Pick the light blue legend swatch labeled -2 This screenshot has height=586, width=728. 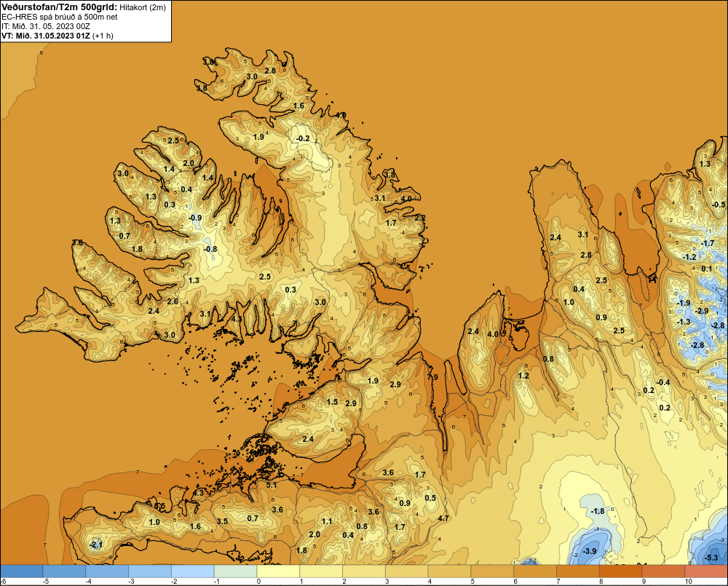tap(193, 571)
